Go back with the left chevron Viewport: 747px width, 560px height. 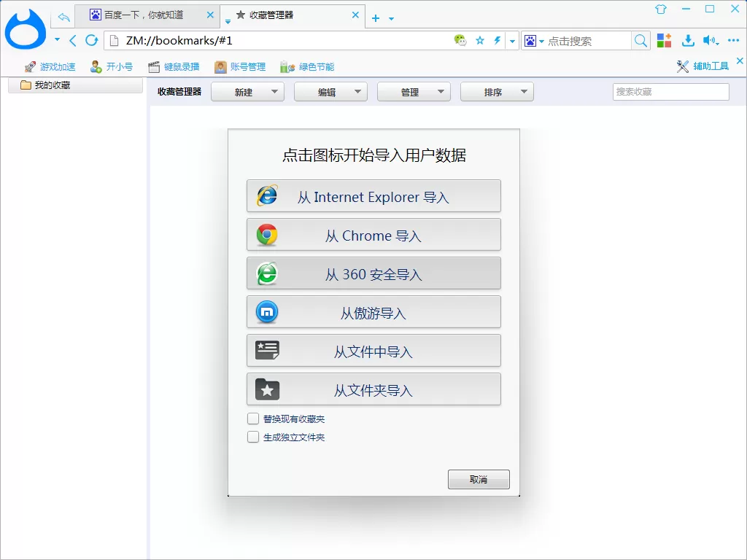point(73,41)
